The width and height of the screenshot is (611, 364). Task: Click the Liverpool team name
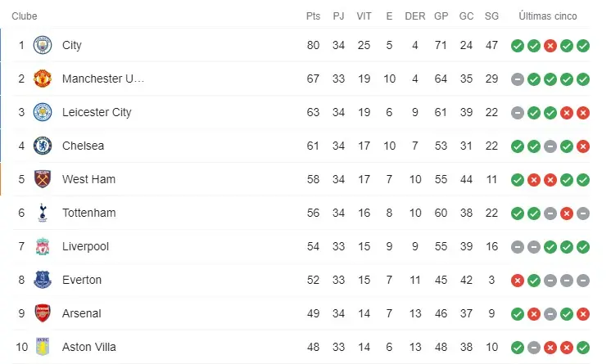[x=85, y=247]
